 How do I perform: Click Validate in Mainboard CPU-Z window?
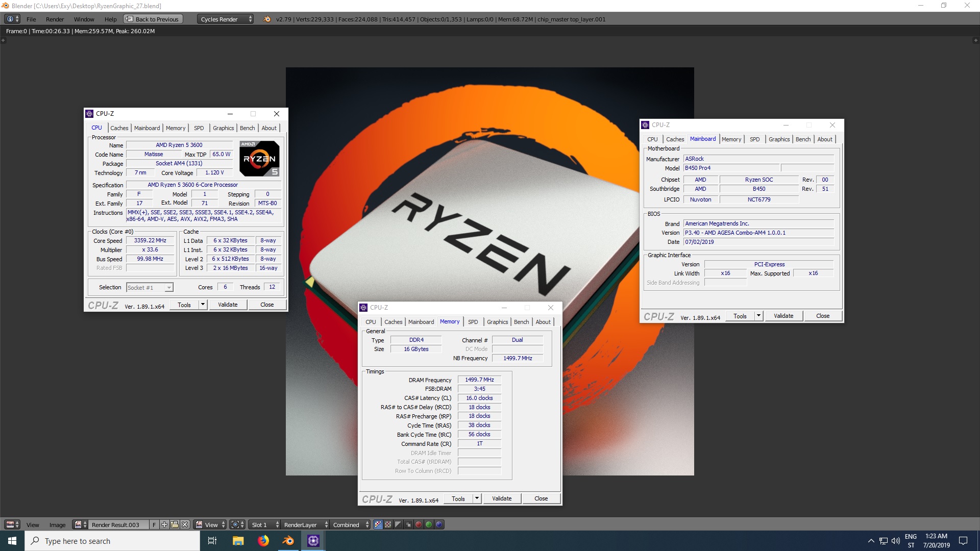pos(783,316)
